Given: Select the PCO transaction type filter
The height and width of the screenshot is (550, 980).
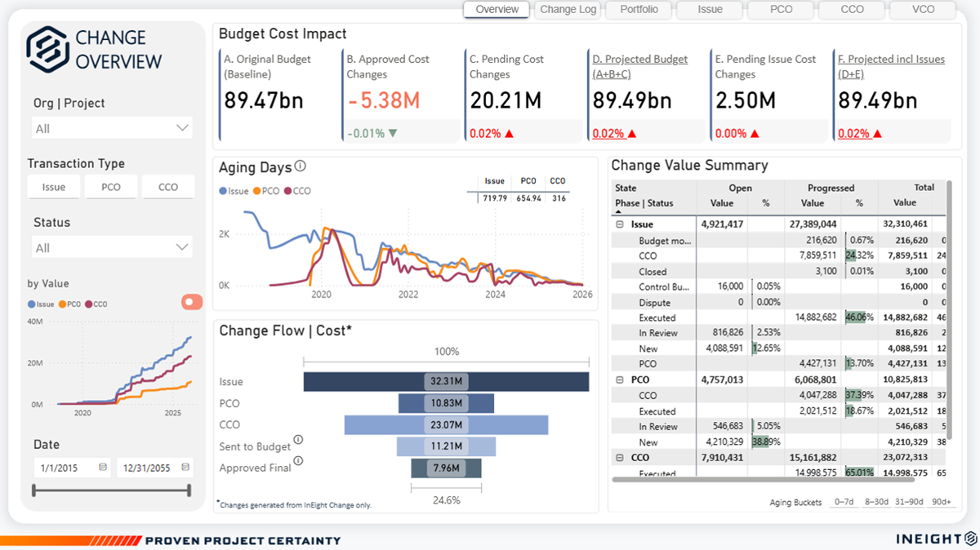Looking at the screenshot, I should (111, 187).
